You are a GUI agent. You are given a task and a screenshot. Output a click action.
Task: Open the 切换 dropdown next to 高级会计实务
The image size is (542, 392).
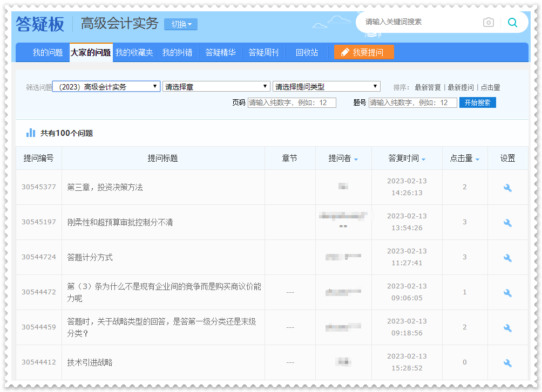pos(180,24)
